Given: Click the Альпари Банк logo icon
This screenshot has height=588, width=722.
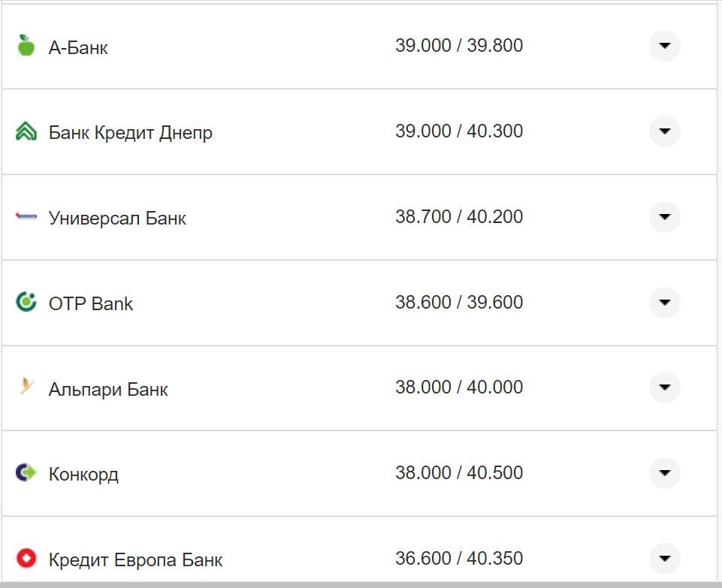Looking at the screenshot, I should [26, 387].
